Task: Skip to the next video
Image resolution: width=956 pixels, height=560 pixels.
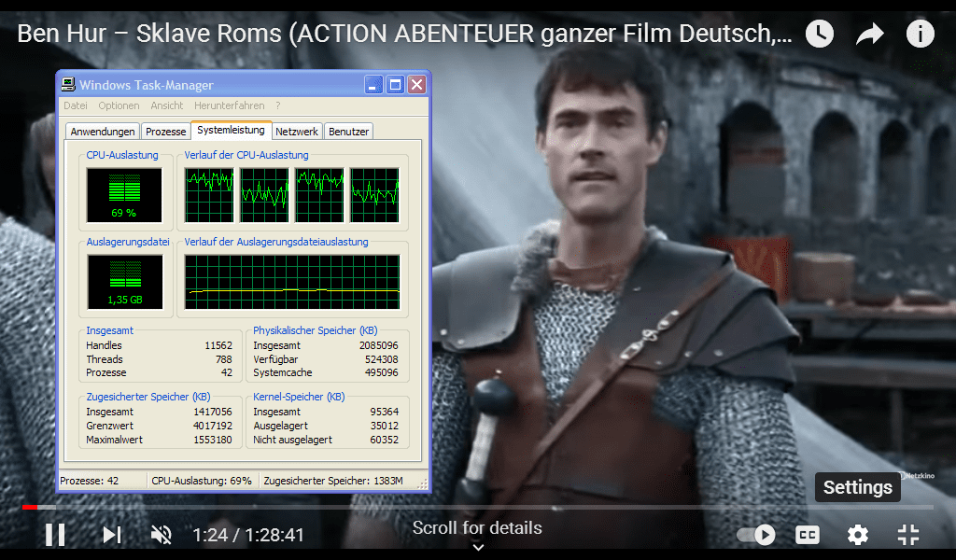Action: [x=112, y=535]
